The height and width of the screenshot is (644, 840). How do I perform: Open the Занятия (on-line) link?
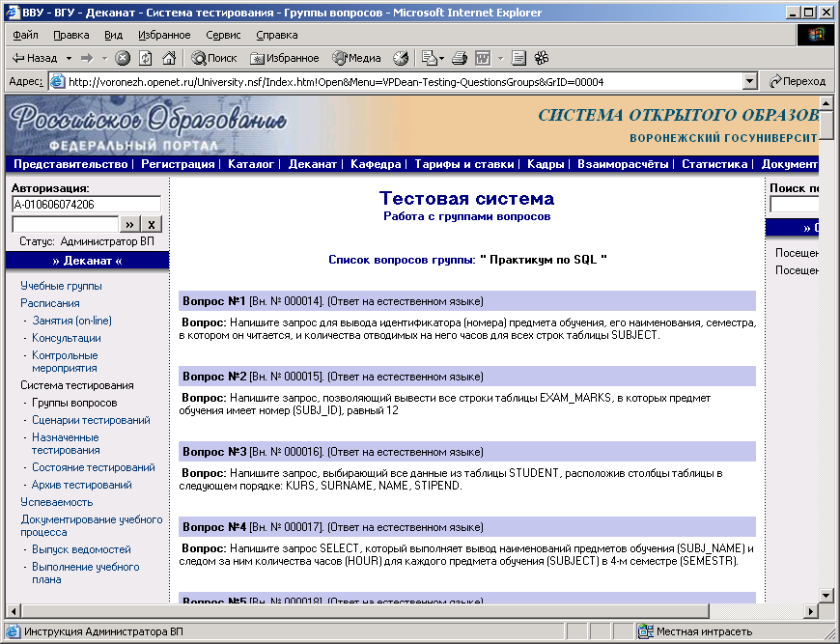71,321
